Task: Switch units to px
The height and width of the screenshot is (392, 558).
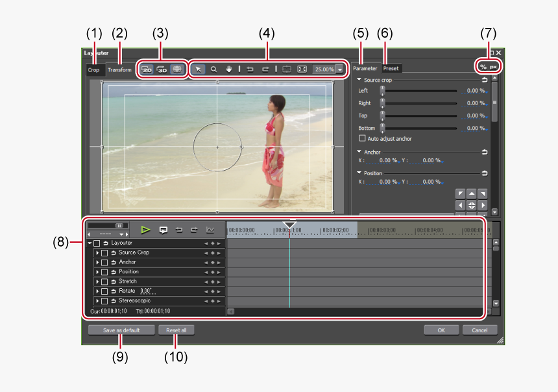Action: pyautogui.click(x=493, y=67)
